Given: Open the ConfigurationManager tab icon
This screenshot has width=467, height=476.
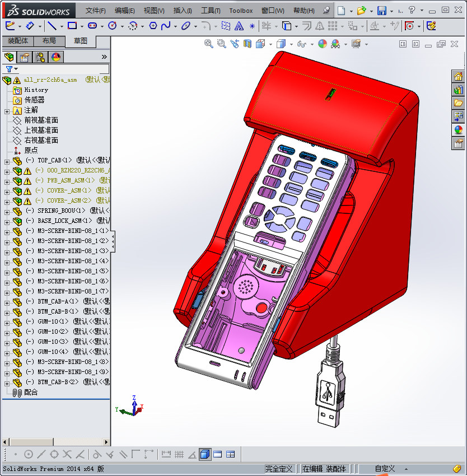Looking at the screenshot, I should click(40, 57).
